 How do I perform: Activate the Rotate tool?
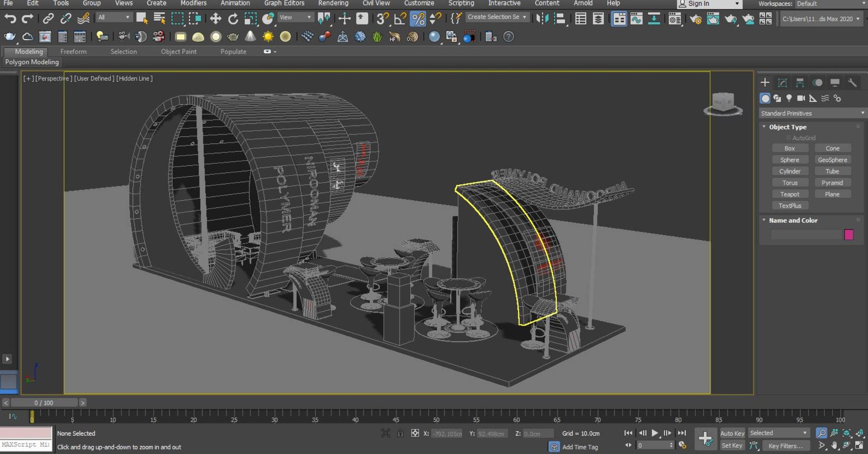pyautogui.click(x=233, y=19)
